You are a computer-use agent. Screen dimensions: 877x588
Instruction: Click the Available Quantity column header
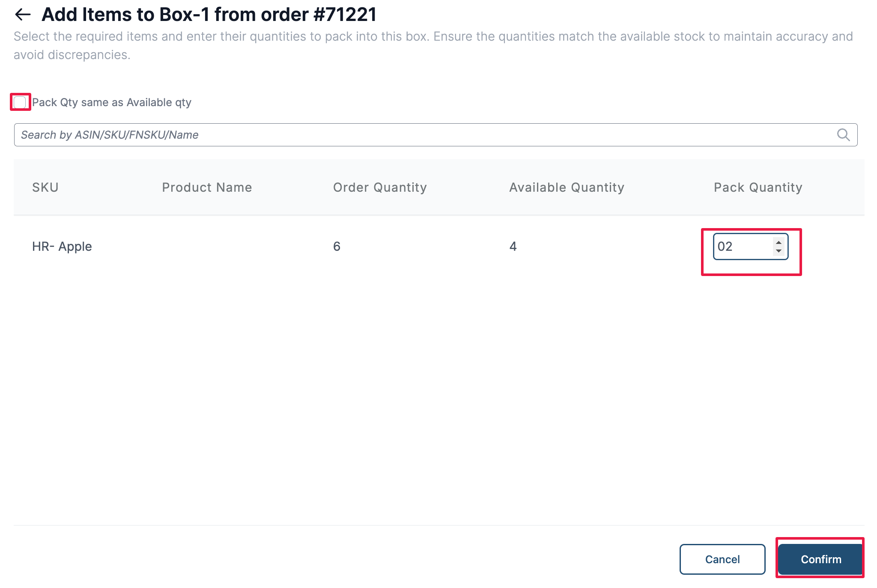pos(567,187)
